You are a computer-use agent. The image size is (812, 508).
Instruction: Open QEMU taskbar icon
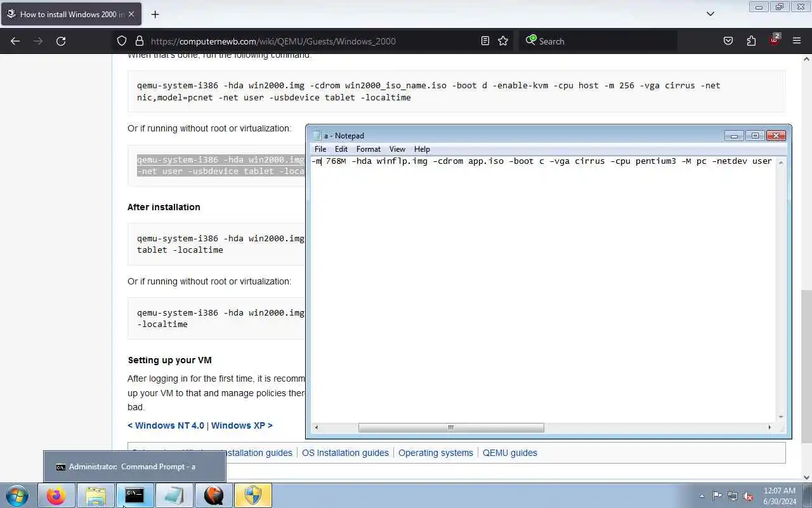click(x=213, y=495)
